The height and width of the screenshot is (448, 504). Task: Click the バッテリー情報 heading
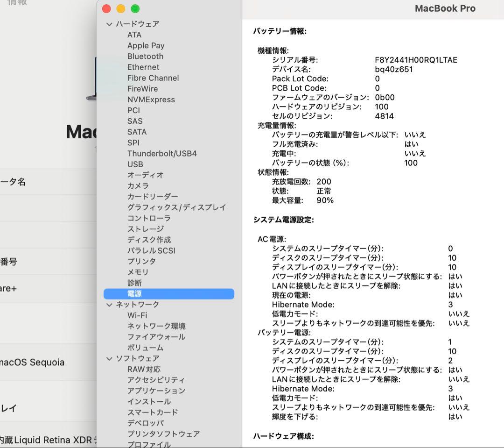click(x=280, y=31)
